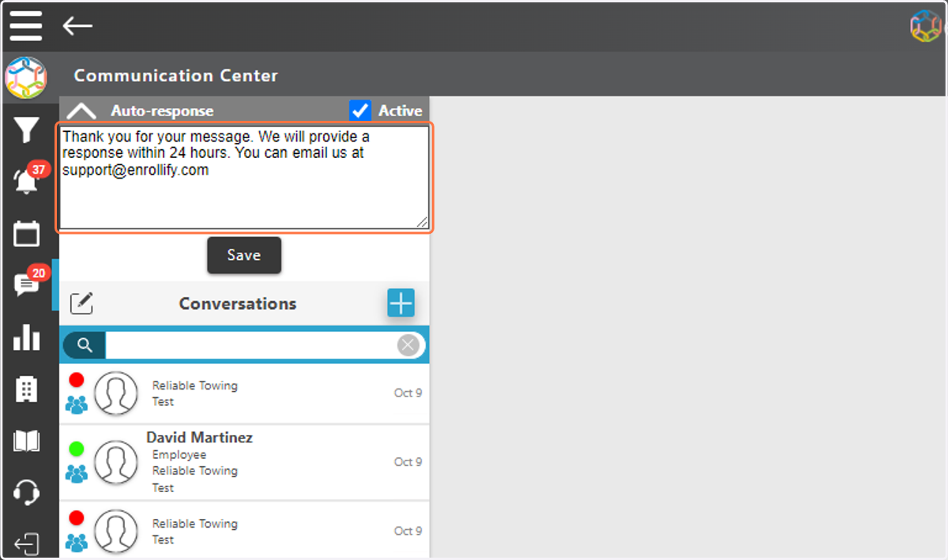Clear the conversation search with X icon
948x560 pixels.
coord(408,345)
